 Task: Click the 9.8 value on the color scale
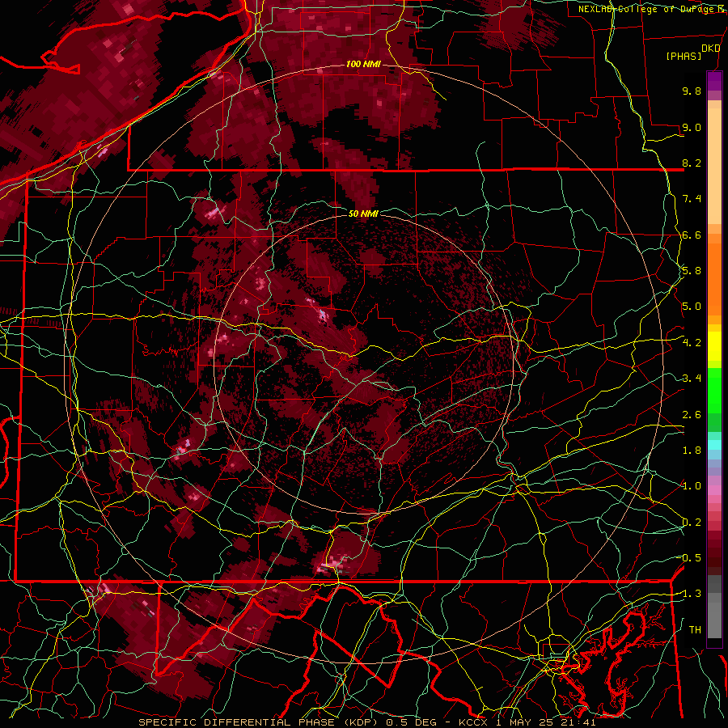[x=692, y=91]
